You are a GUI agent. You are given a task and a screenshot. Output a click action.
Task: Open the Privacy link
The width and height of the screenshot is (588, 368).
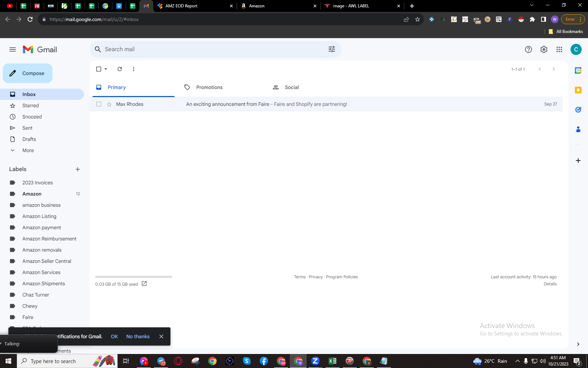316,277
